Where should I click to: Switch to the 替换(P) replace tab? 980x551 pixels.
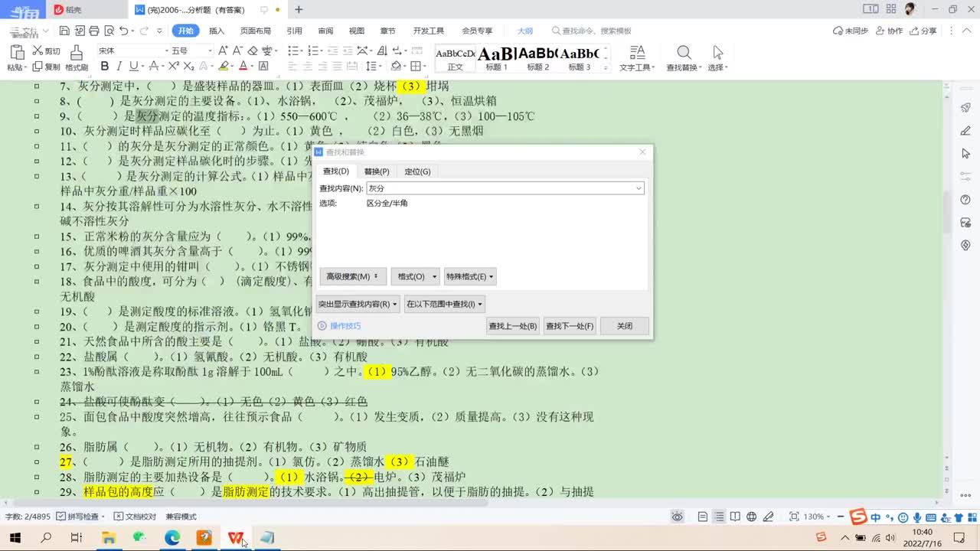pyautogui.click(x=376, y=171)
